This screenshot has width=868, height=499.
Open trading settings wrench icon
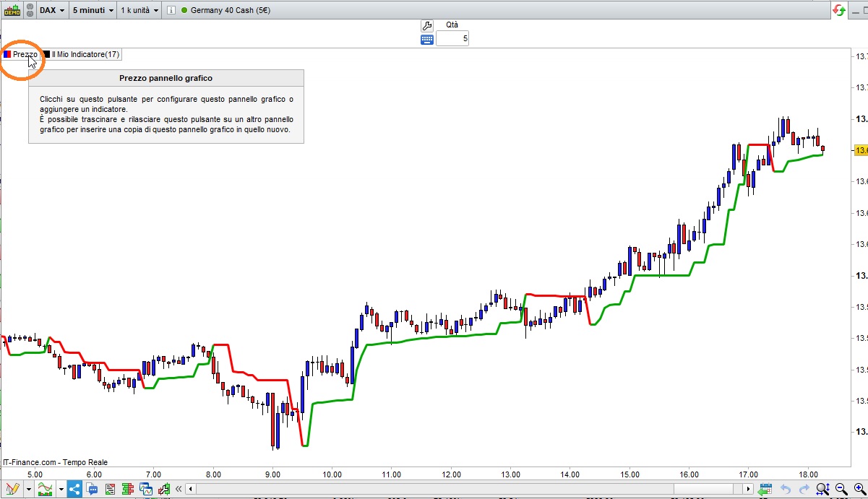coord(426,25)
